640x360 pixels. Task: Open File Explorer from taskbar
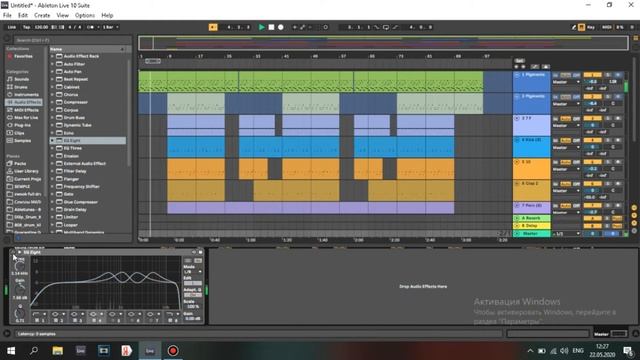pyautogui.click(x=58, y=351)
